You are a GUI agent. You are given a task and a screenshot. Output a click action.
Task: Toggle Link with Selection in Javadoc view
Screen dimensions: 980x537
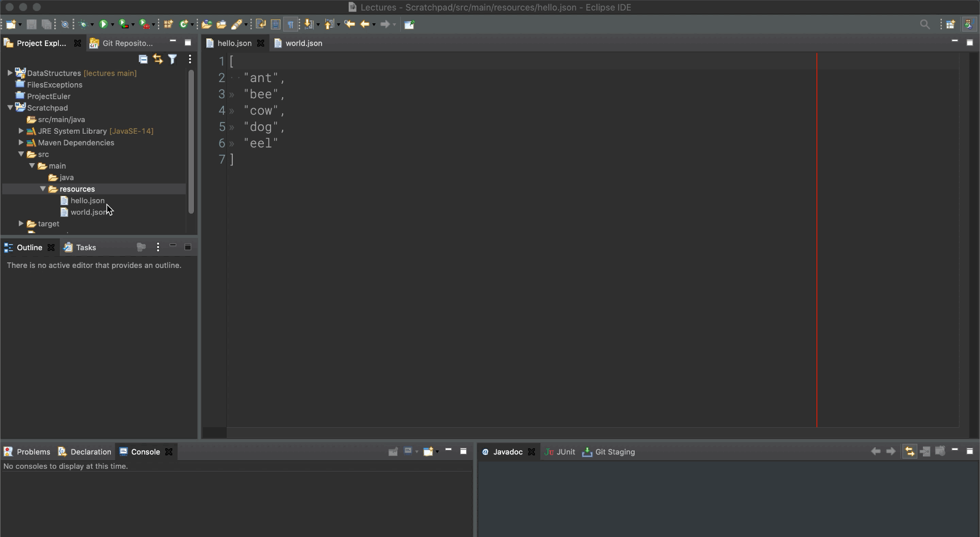(910, 452)
